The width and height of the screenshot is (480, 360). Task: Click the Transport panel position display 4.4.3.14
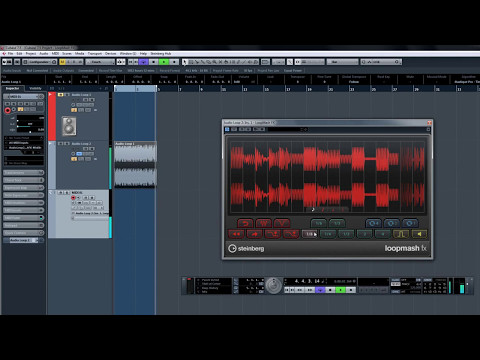(307, 281)
